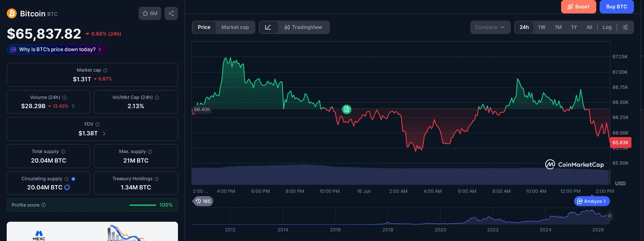
Task: Click the Analyze button
Action: (592, 201)
